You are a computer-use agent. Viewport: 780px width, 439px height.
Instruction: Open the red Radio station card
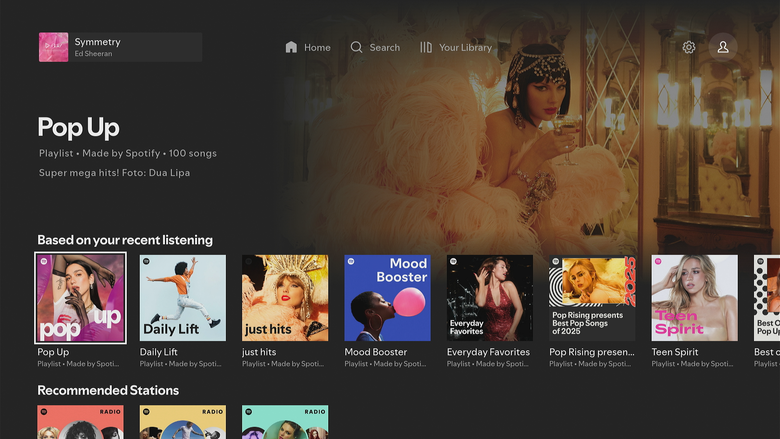click(x=81, y=422)
